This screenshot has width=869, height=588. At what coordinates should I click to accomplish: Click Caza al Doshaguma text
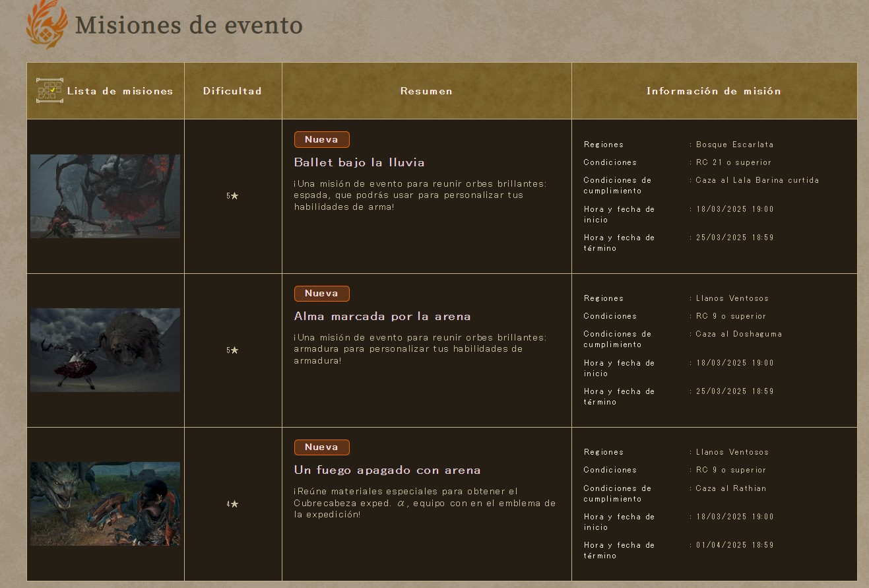(x=739, y=334)
